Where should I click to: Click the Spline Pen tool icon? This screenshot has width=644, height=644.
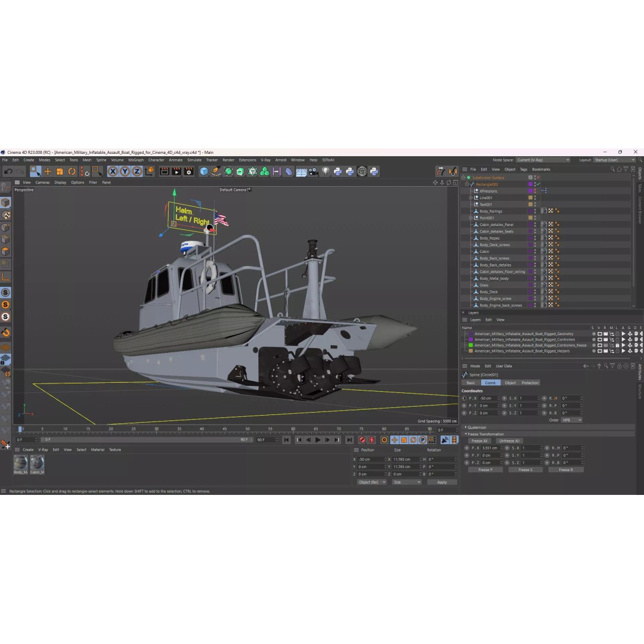coord(216,171)
